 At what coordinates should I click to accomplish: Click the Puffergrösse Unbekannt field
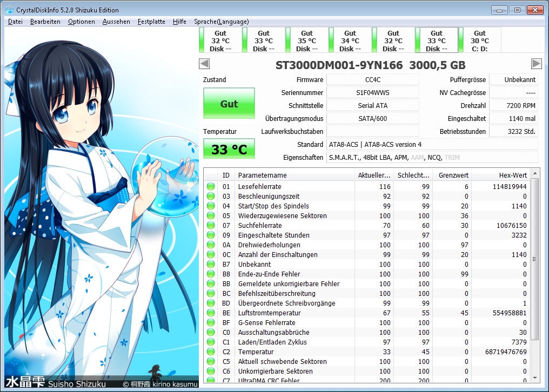pyautogui.click(x=513, y=80)
